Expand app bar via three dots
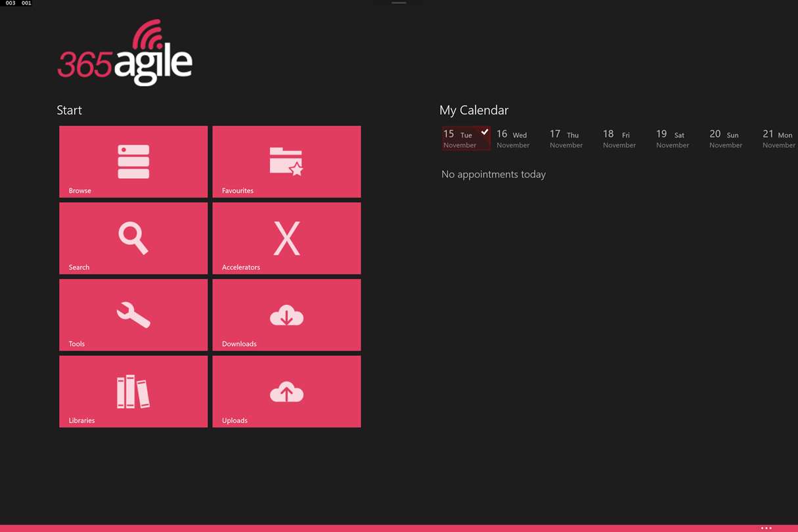The height and width of the screenshot is (532, 798). click(766, 528)
